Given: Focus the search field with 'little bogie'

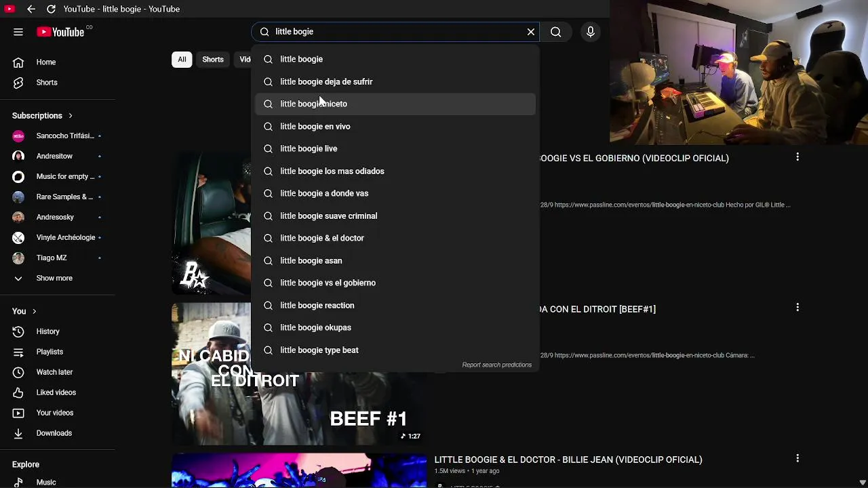Looking at the screenshot, I should 397,32.
